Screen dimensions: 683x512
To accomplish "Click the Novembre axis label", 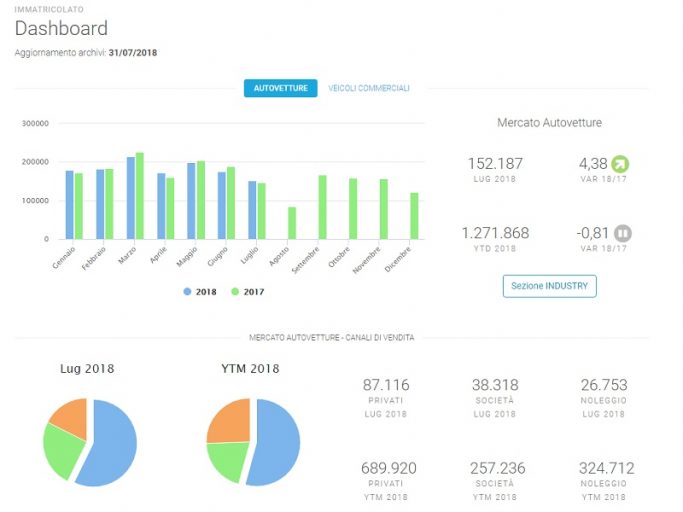I will click(x=366, y=260).
